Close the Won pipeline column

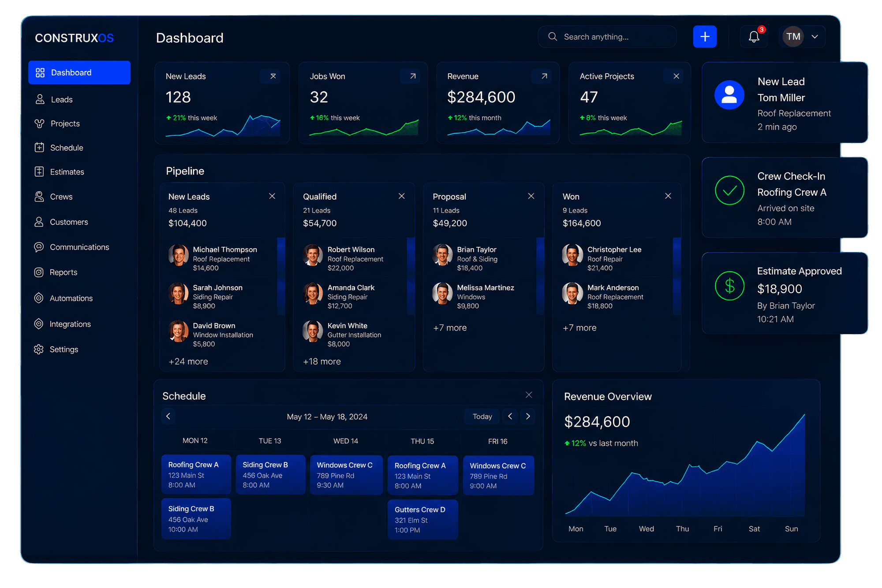(668, 196)
